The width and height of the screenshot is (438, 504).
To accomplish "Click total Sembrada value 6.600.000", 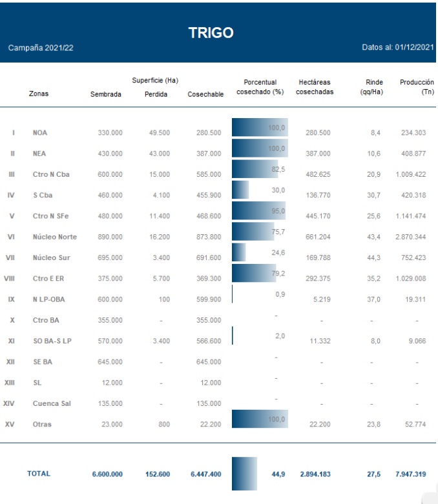I will (x=107, y=474).
